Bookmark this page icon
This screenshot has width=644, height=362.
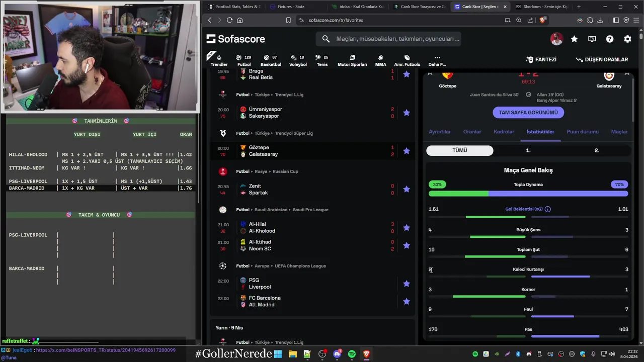tap(288, 20)
